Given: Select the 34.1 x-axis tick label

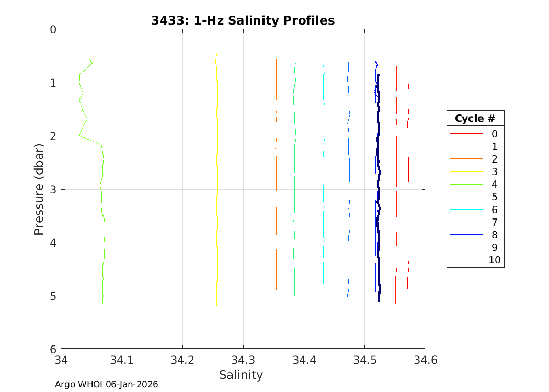Looking at the screenshot, I should [122, 360].
